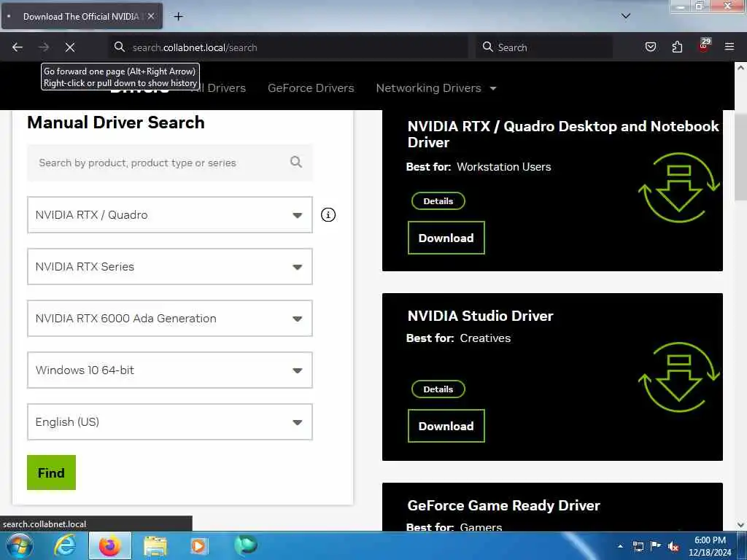Open the English (US) language dropdown
747x560 pixels.
(x=170, y=422)
